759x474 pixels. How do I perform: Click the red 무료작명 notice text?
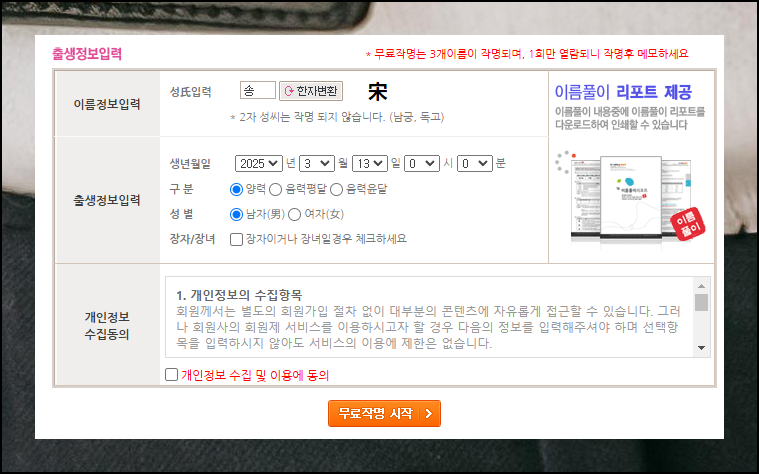(527, 54)
